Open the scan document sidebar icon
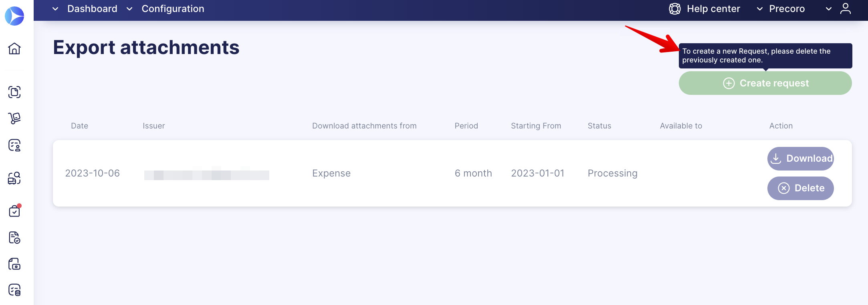Viewport: 868px width, 305px height. coord(14,92)
